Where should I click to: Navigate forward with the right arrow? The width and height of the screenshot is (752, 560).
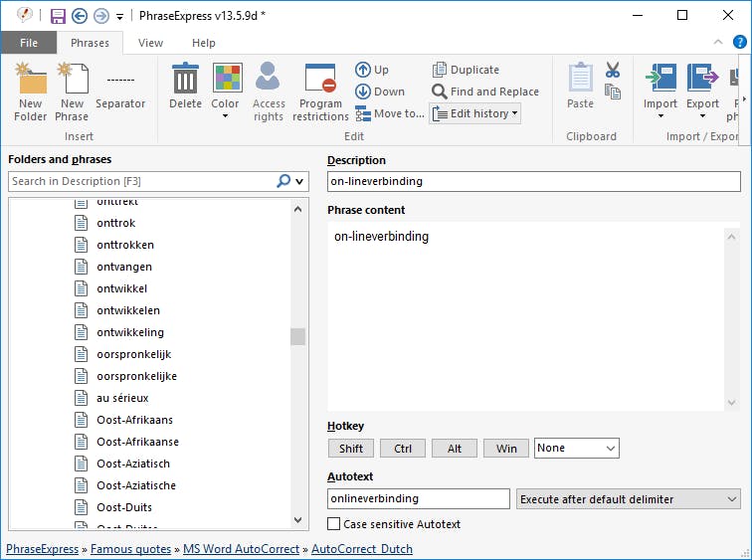click(101, 16)
